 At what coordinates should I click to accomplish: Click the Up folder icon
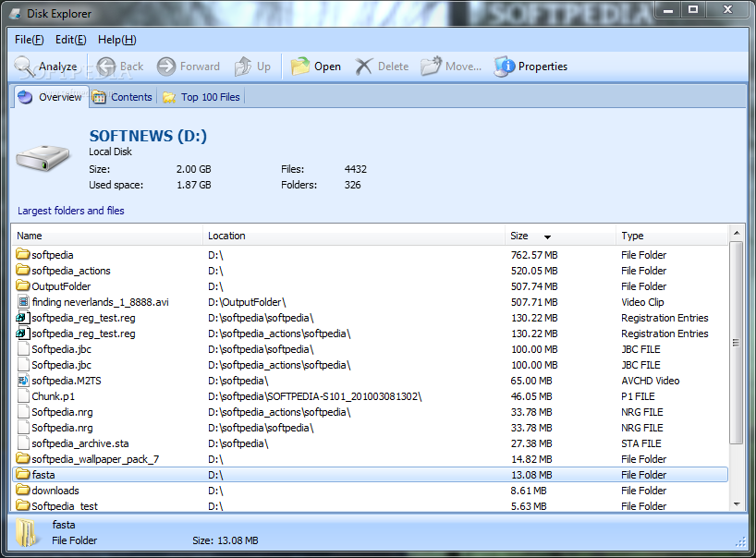pos(243,67)
